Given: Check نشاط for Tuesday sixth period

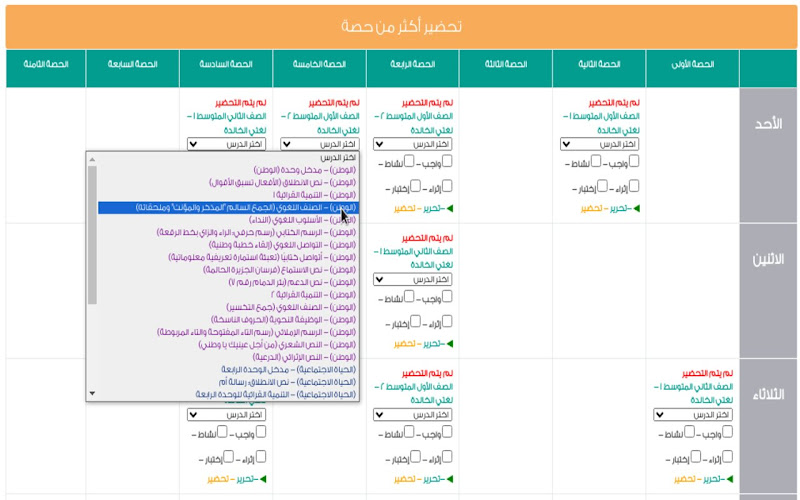Looking at the screenshot, I should coord(222,432).
